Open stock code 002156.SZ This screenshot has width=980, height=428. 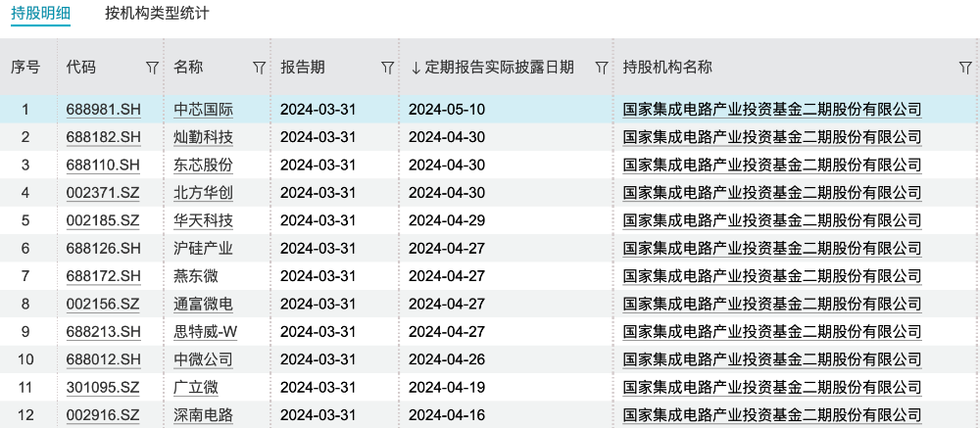coord(103,305)
